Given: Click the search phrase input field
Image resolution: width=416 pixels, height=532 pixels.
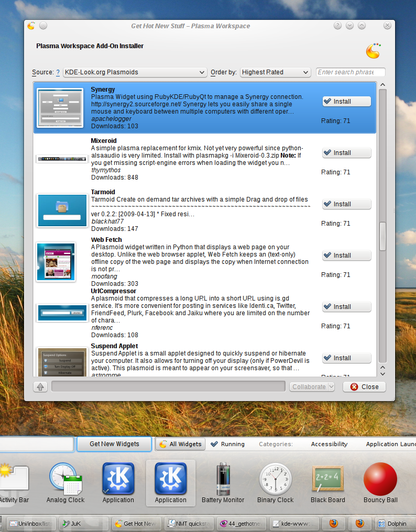Looking at the screenshot, I should [x=351, y=72].
